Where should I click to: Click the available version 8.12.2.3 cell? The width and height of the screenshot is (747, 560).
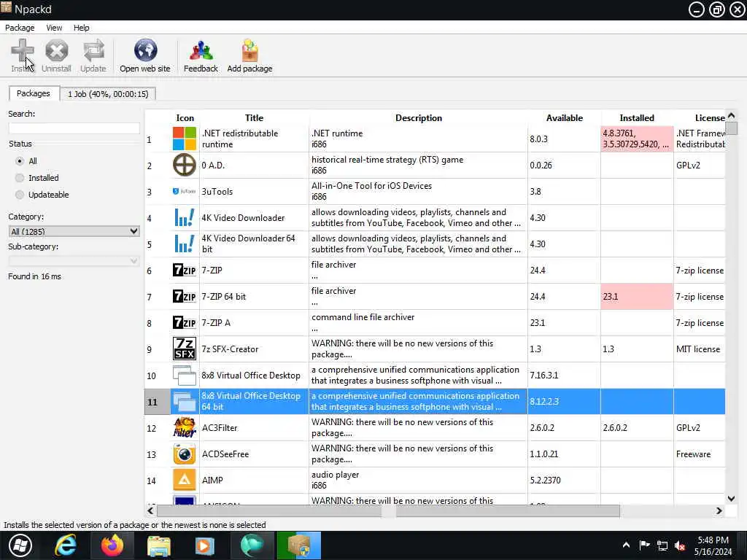564,402
